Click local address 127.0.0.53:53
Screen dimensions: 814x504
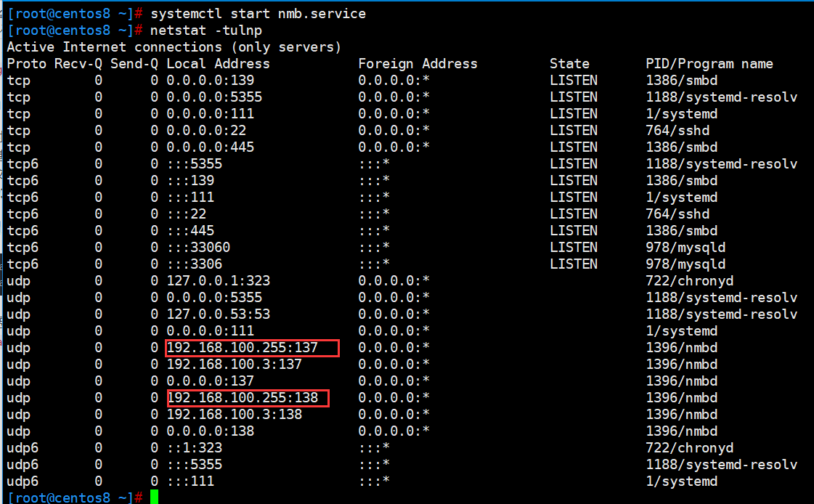(x=218, y=314)
